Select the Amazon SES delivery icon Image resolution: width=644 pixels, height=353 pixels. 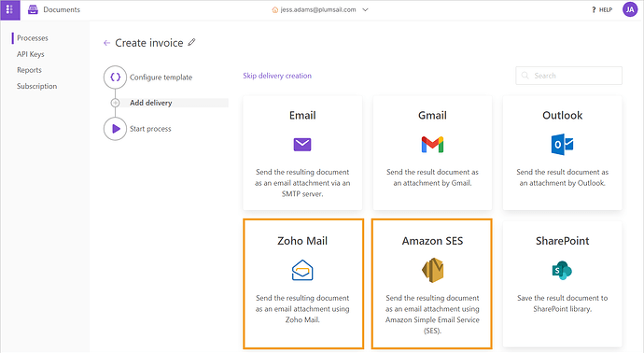(432, 270)
